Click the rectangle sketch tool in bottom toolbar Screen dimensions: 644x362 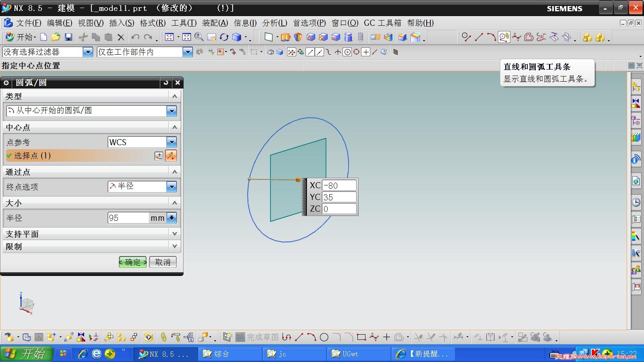pyautogui.click(x=361, y=337)
